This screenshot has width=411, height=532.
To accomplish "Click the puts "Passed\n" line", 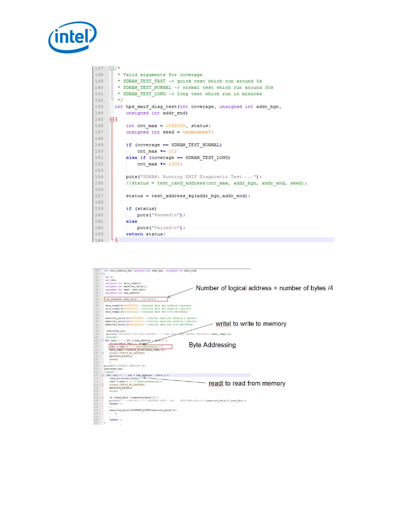I will coord(161,215).
